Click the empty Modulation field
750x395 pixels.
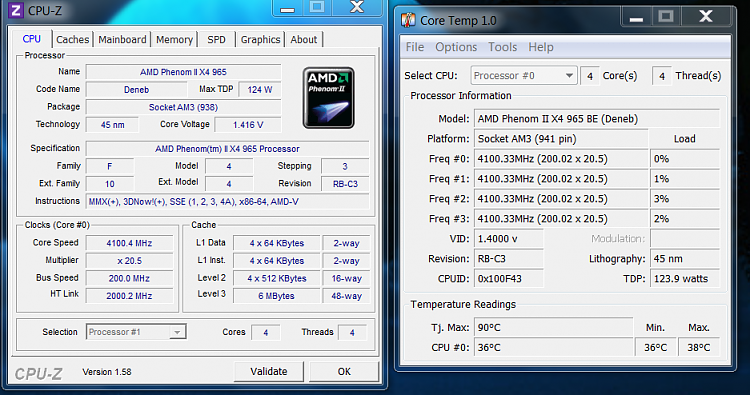point(684,239)
